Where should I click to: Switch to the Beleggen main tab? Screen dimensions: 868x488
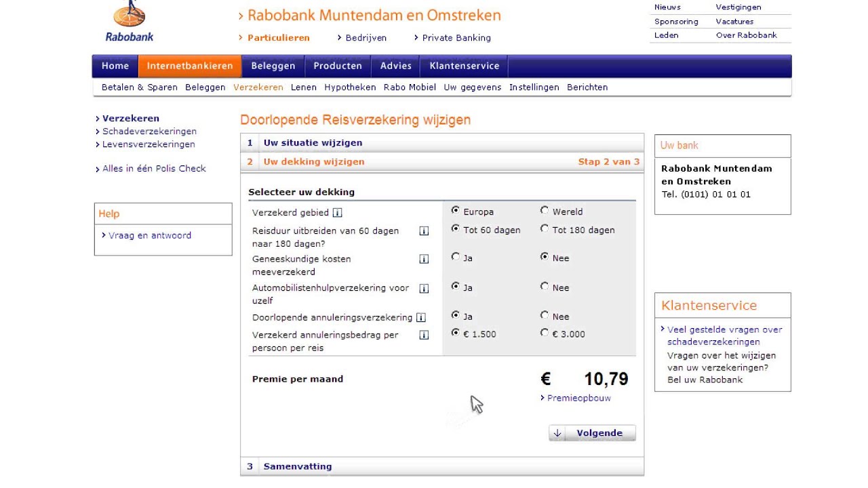pos(273,66)
